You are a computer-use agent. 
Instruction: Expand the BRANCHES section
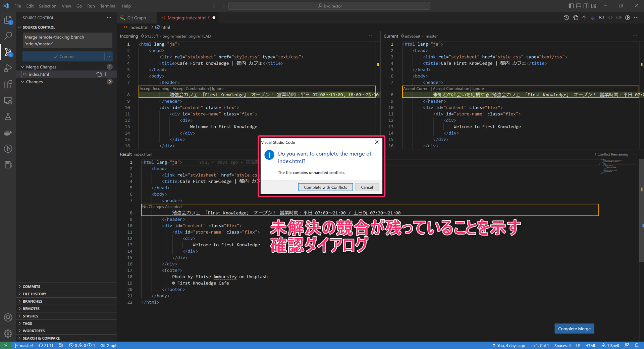click(x=32, y=301)
